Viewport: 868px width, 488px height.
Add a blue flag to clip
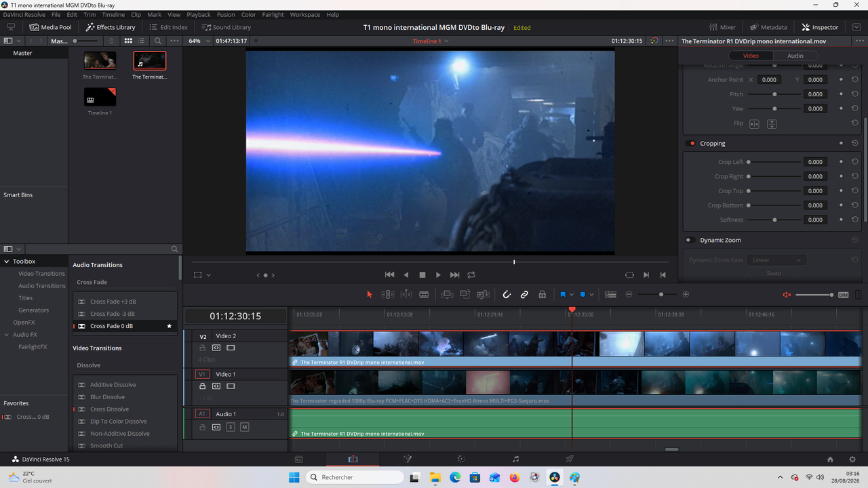(x=563, y=294)
